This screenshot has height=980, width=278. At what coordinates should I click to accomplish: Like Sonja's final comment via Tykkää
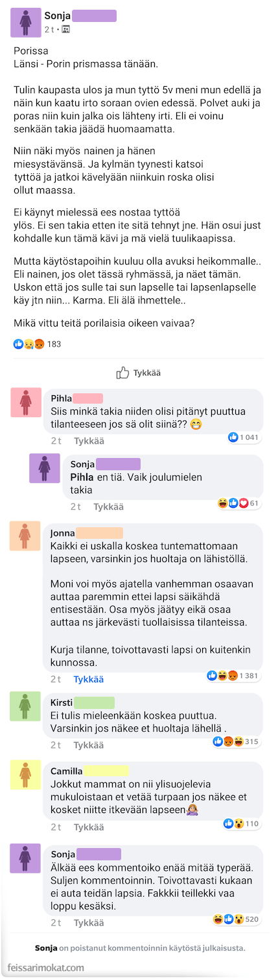pyautogui.click(x=89, y=923)
